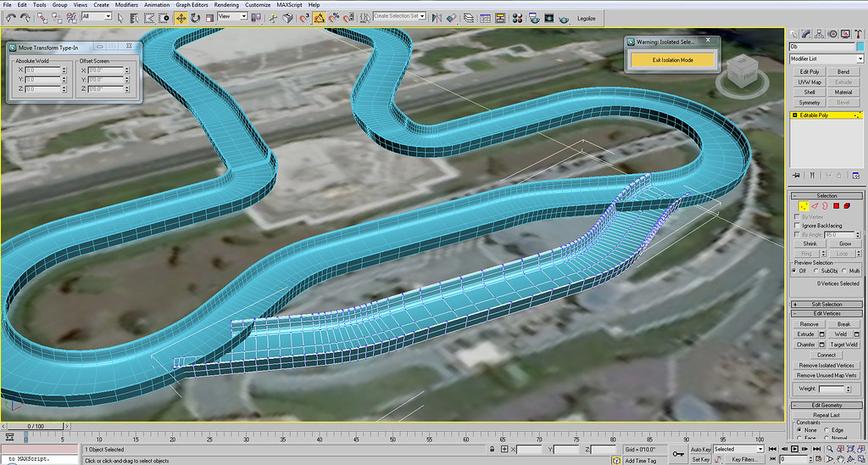868x465 pixels.
Task: Click the Undo arrow icon
Action: click(11, 18)
